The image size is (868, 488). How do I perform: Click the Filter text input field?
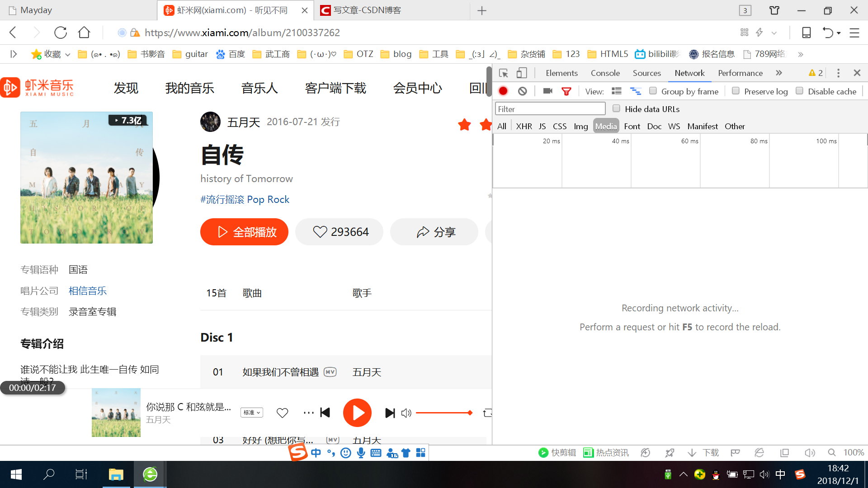click(x=550, y=109)
